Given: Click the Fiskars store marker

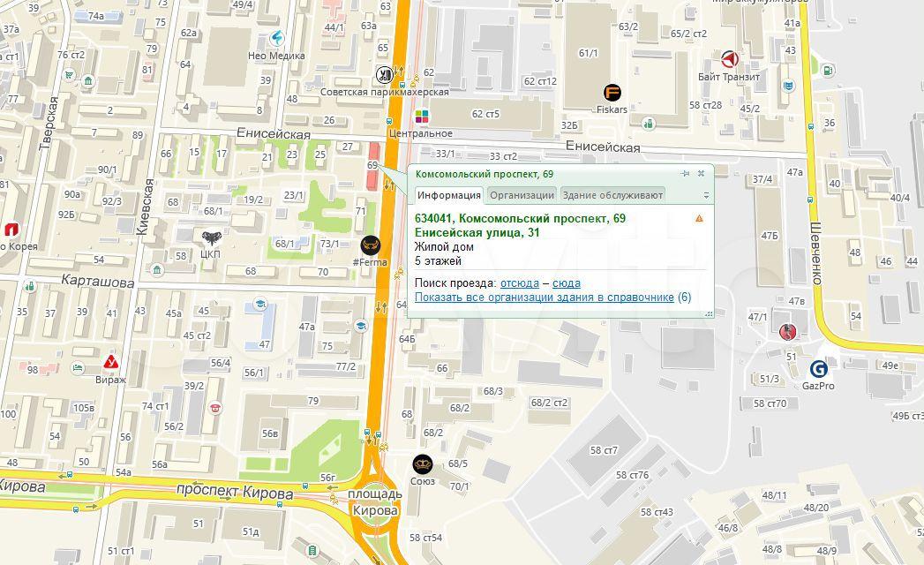Looking at the screenshot, I should 612,92.
